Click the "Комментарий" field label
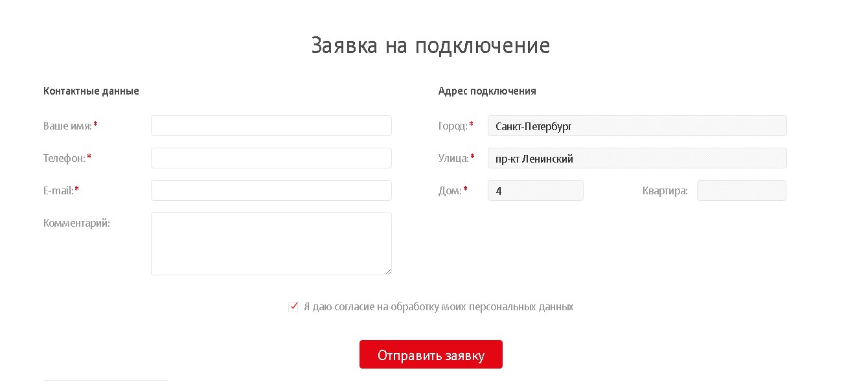868x388 pixels. click(76, 223)
